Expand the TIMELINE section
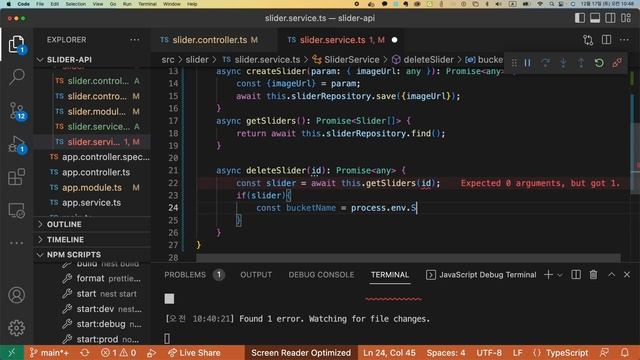Screen dimensions: 640x360 pyautogui.click(x=65, y=240)
